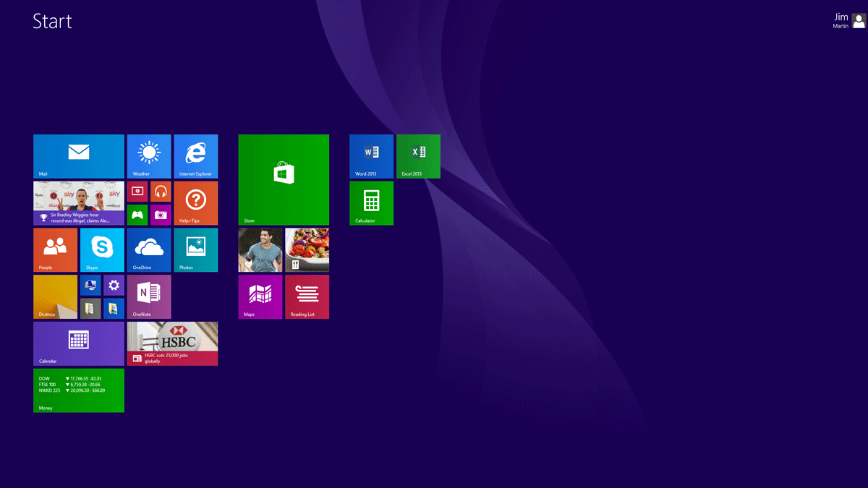Open Word 2013
868x488 pixels.
coord(371,155)
